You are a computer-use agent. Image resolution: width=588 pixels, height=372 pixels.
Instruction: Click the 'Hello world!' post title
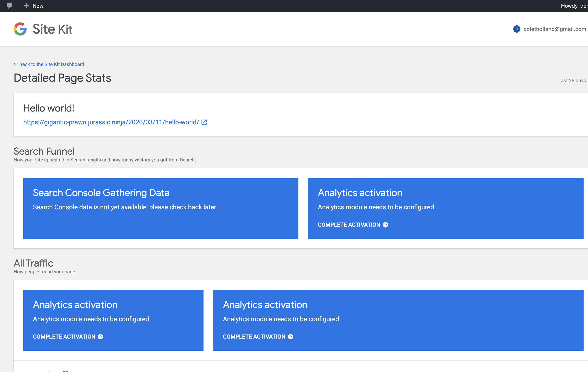[49, 108]
